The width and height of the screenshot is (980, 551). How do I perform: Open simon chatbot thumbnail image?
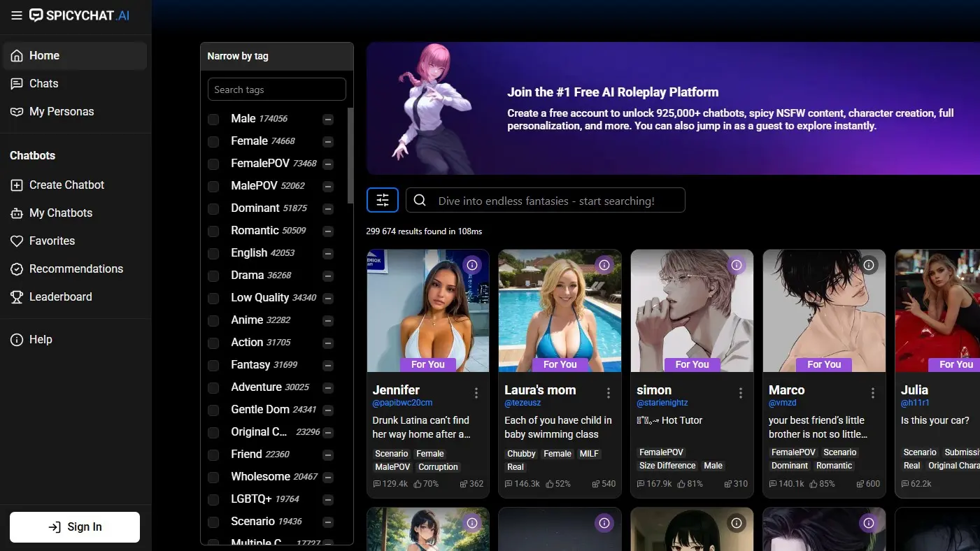pos(692,310)
